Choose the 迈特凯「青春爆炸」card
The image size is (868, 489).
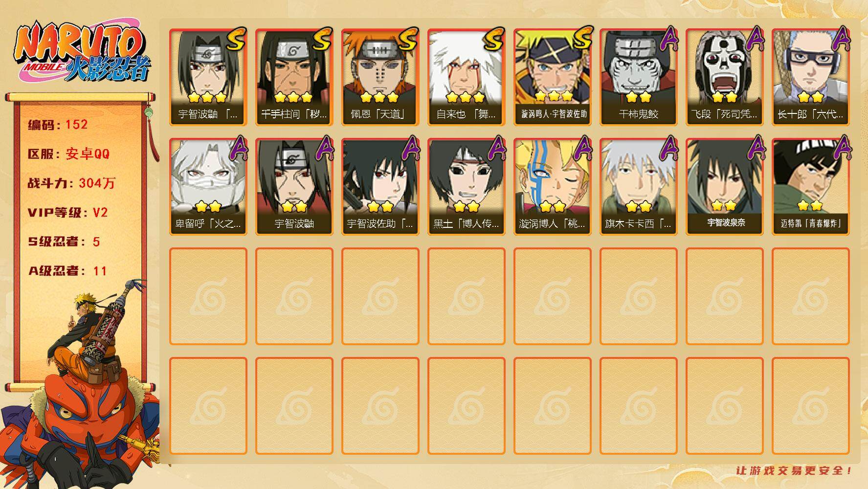coord(810,187)
